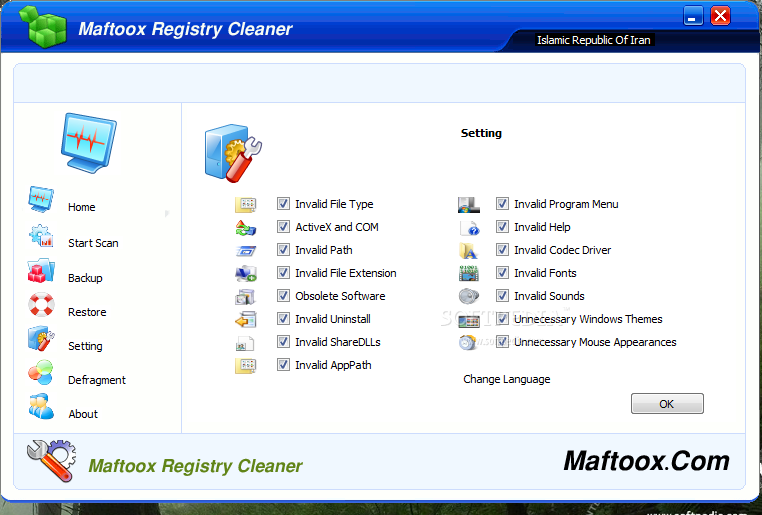Click the icon beside Invalid Program Menu
The width and height of the screenshot is (762, 515).
[x=469, y=205]
